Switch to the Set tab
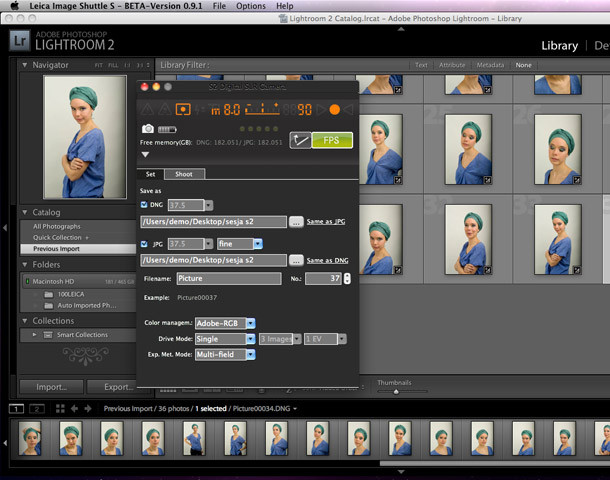 pyautogui.click(x=151, y=174)
